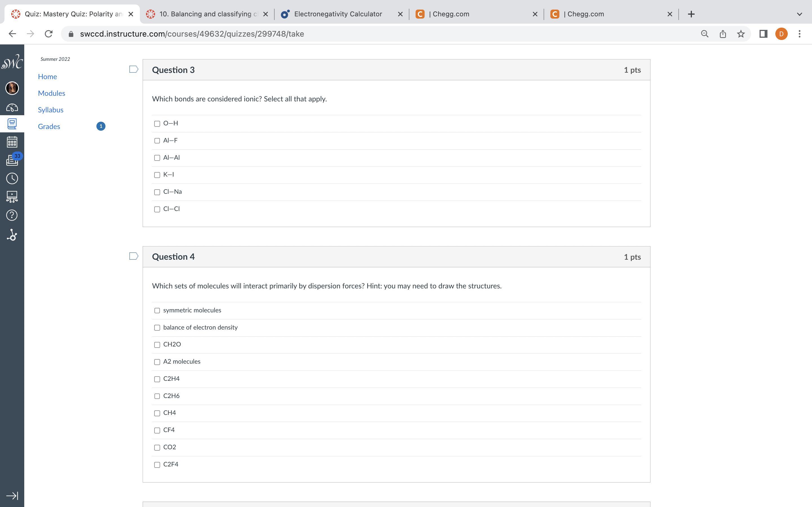This screenshot has width=812, height=507.
Task: Open the Modules course link
Action: 51,93
